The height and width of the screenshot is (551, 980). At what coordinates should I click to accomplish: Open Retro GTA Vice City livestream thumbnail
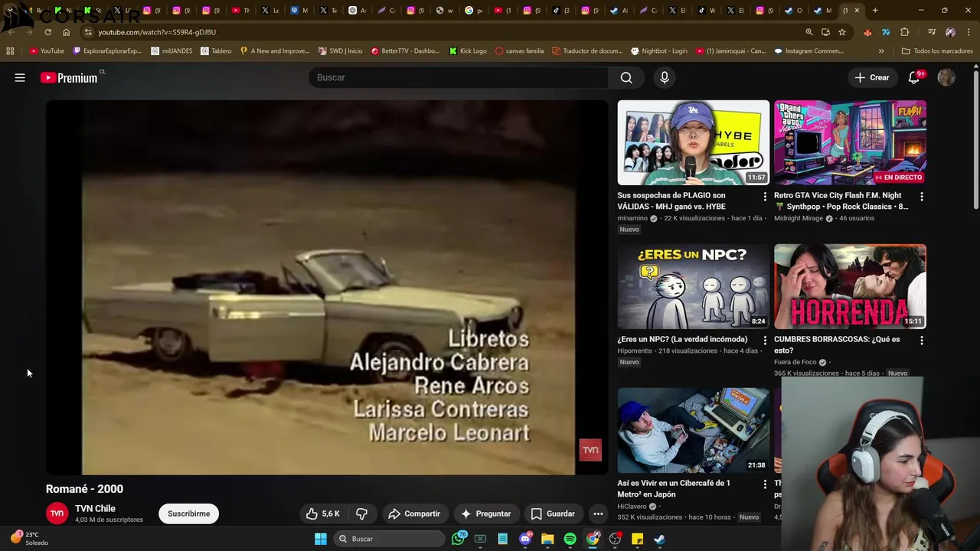[850, 142]
